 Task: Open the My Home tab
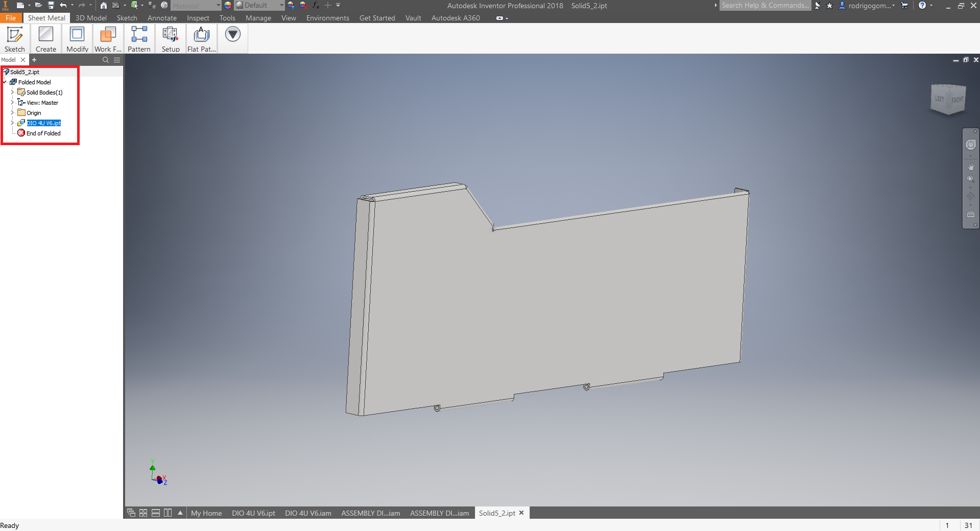coord(206,513)
